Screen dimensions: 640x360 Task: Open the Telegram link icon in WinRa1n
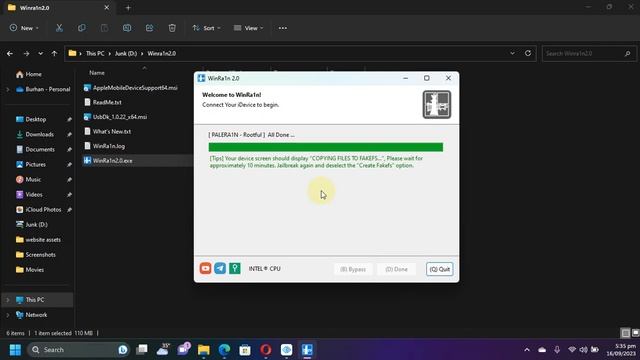pyautogui.click(x=220, y=268)
